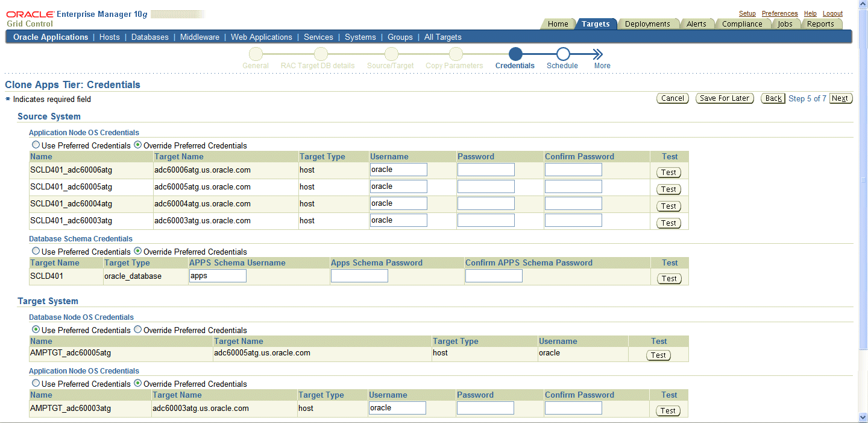The width and height of the screenshot is (868, 423).
Task: Open the Hosts subtab
Action: coord(110,37)
